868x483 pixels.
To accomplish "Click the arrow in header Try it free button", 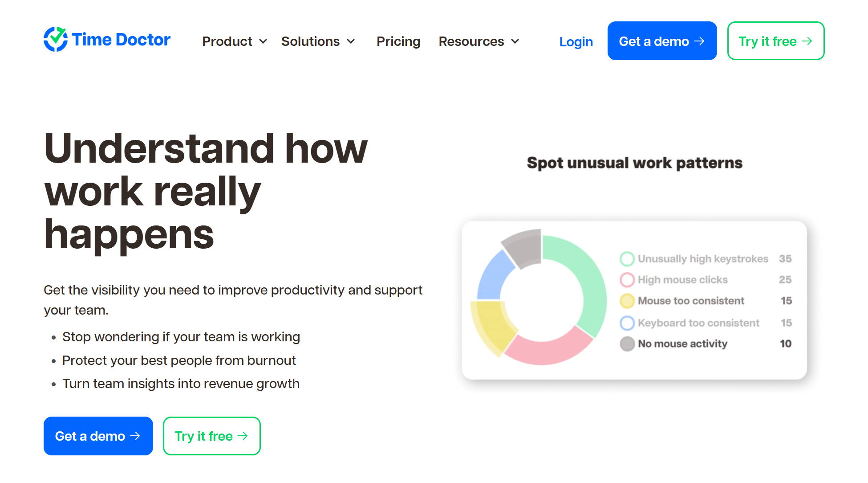I will (x=807, y=41).
